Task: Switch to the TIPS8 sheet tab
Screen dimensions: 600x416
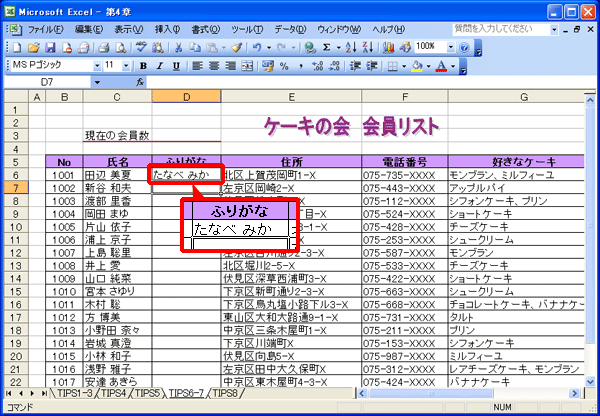Action: point(225,393)
